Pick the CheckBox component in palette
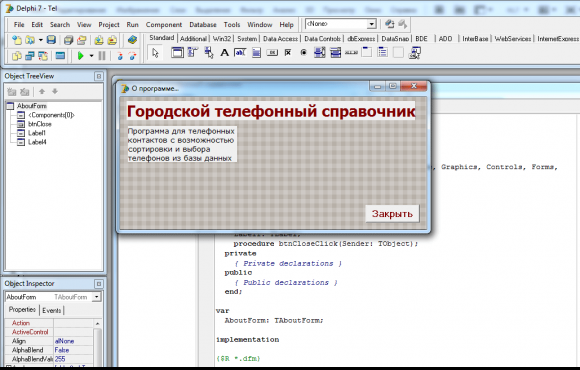The width and height of the screenshot is (580, 370). [x=288, y=53]
